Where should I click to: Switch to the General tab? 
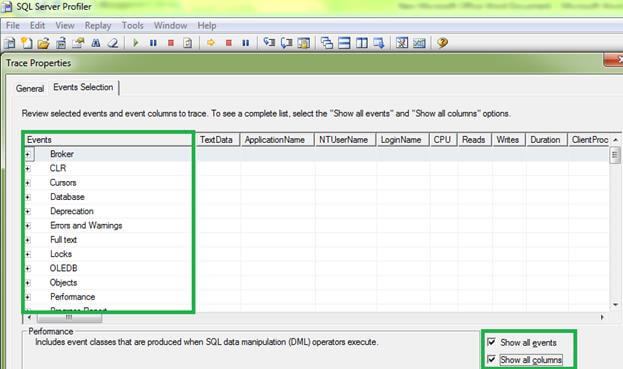point(30,88)
